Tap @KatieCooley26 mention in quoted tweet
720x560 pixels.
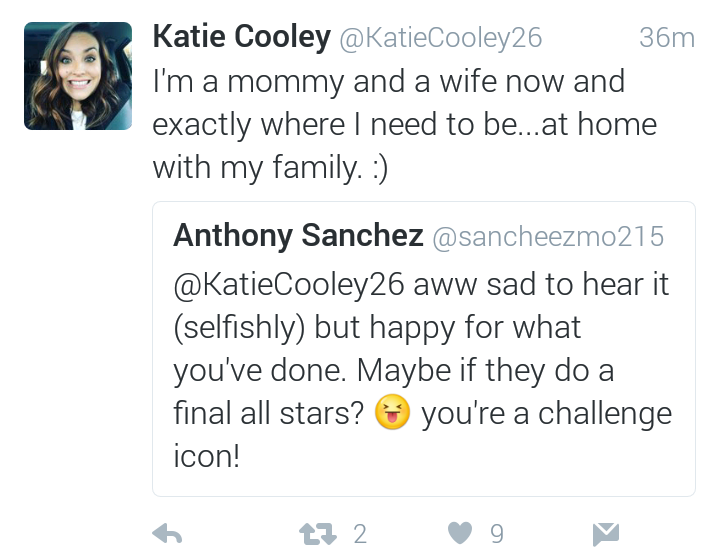tap(289, 285)
